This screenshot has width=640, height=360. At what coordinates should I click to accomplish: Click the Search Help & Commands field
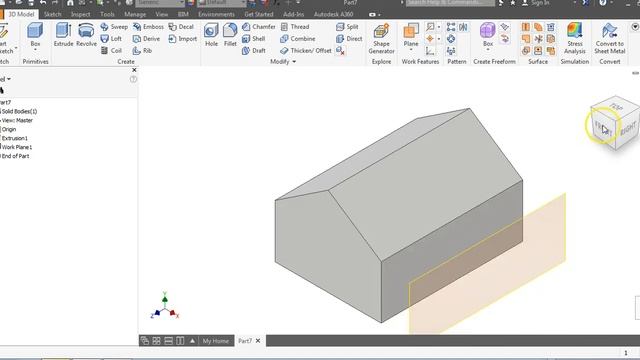450,3
